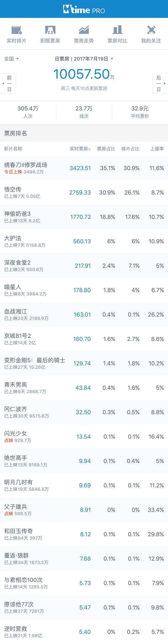Sort by 上座率 column header
168x644 pixels.
coord(157,149)
